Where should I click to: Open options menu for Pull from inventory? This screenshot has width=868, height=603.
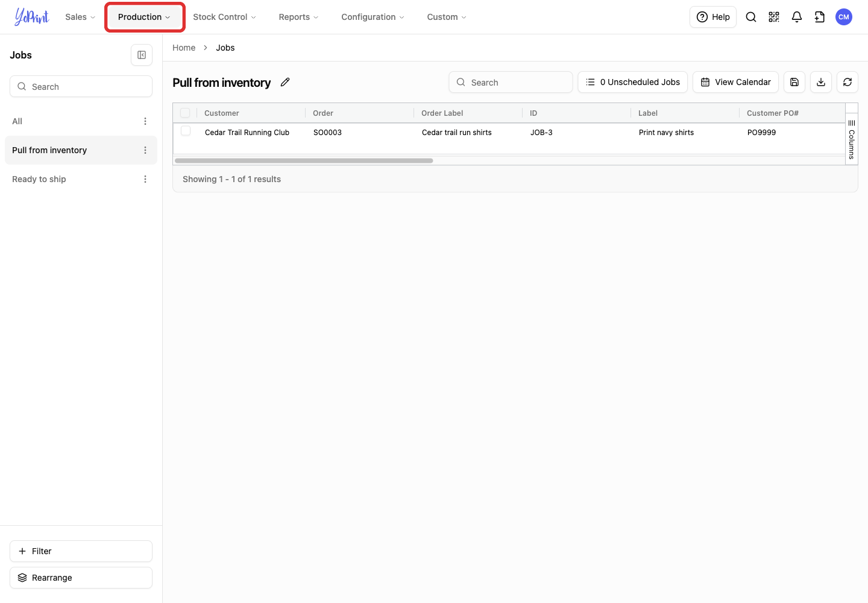145,150
